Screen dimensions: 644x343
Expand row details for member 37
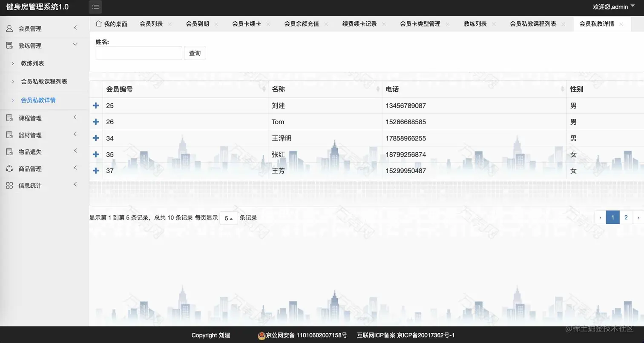click(96, 171)
